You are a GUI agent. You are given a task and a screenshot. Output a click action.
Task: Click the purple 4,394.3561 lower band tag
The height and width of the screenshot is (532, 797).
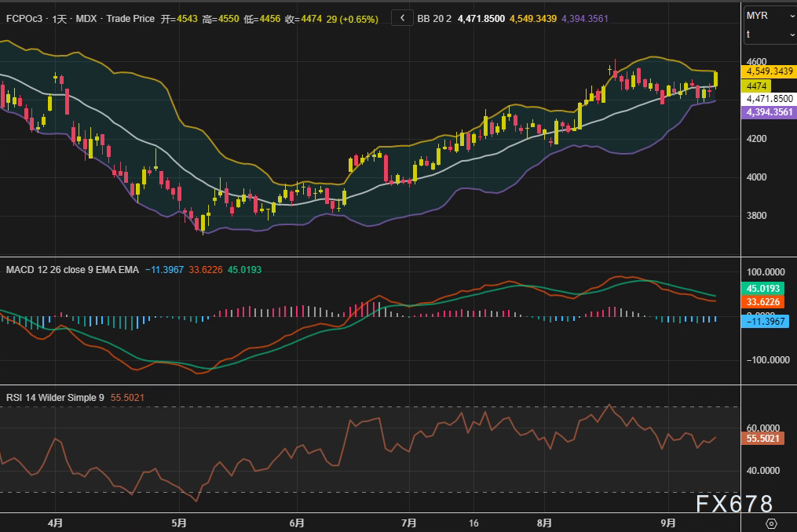click(769, 112)
